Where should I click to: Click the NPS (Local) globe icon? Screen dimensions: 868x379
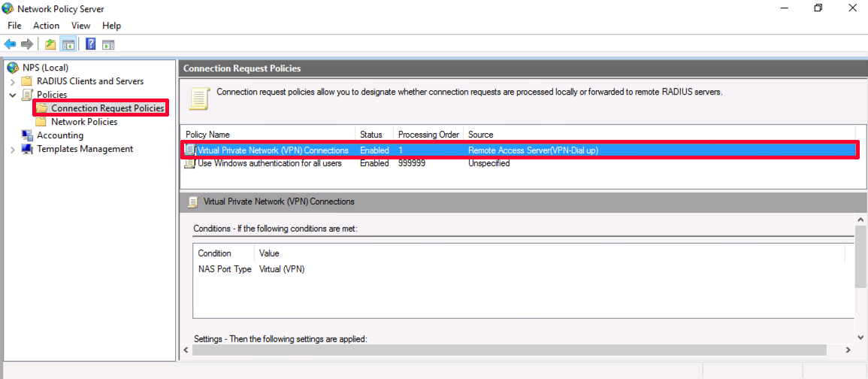coord(13,68)
